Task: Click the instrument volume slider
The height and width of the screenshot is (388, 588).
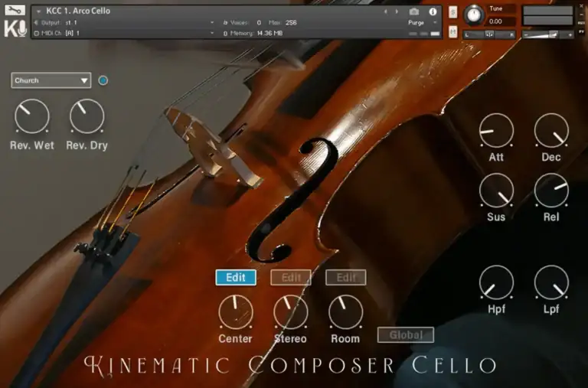Action: 548,34
